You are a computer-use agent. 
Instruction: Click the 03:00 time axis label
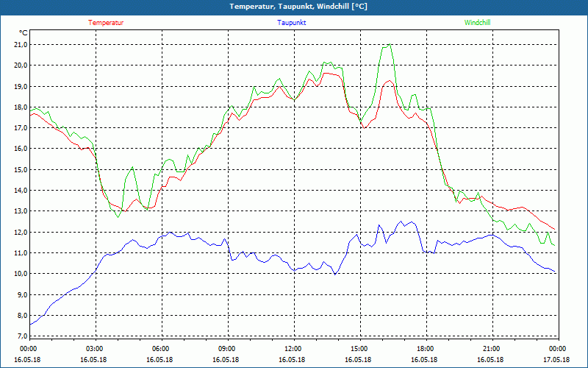pyautogui.click(x=95, y=349)
